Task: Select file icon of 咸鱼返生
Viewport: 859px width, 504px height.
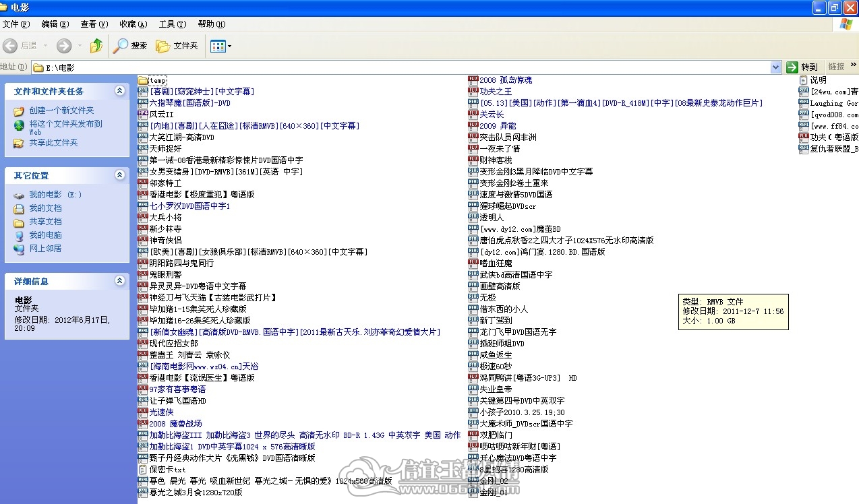Action: 473,355
